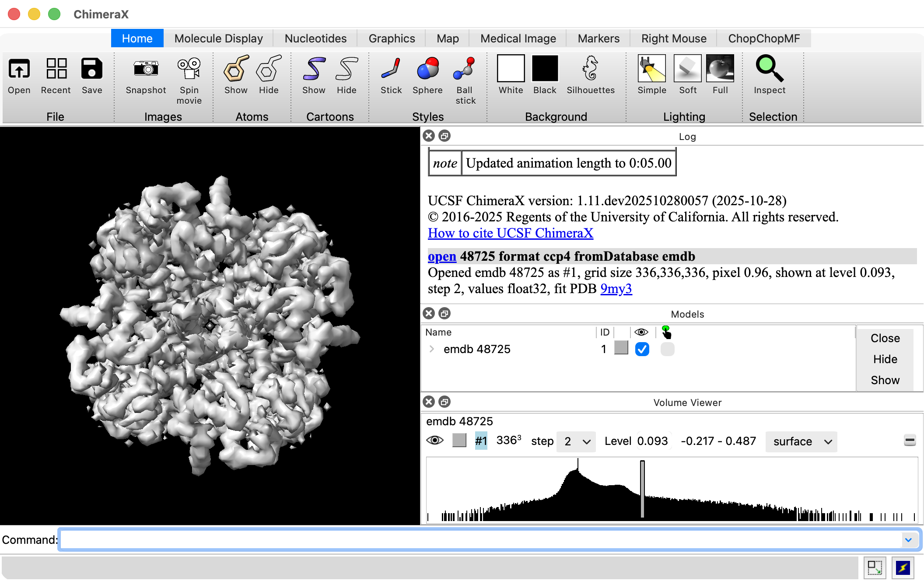
Task: Uncheck emdb 48725 shown checkbox
Action: point(642,349)
